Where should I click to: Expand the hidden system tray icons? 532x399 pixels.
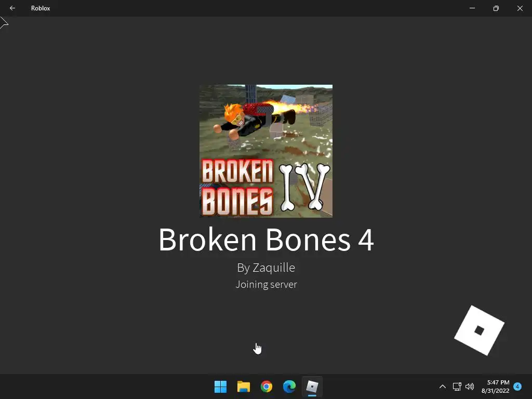click(x=443, y=387)
